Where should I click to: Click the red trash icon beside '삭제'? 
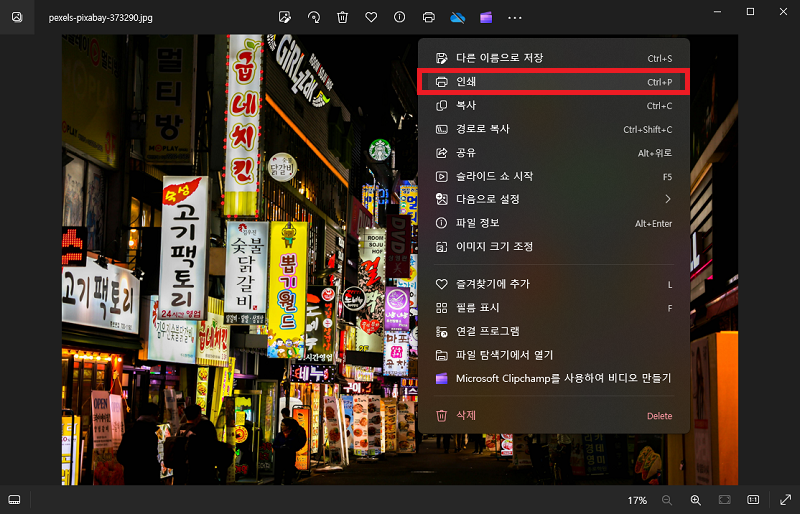pos(441,415)
